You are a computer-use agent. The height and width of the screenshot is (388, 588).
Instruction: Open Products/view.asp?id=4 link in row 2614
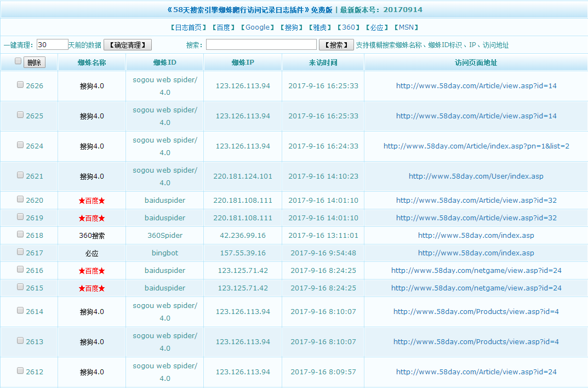click(x=476, y=311)
